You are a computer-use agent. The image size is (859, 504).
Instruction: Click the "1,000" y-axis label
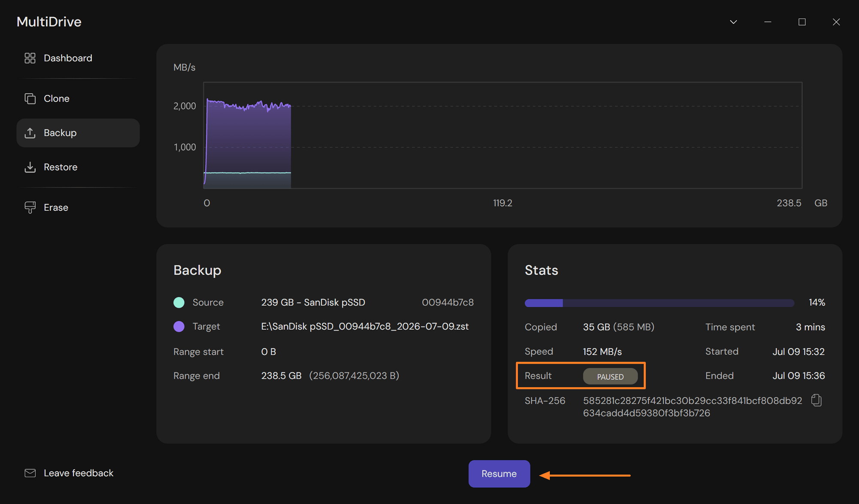pyautogui.click(x=185, y=147)
